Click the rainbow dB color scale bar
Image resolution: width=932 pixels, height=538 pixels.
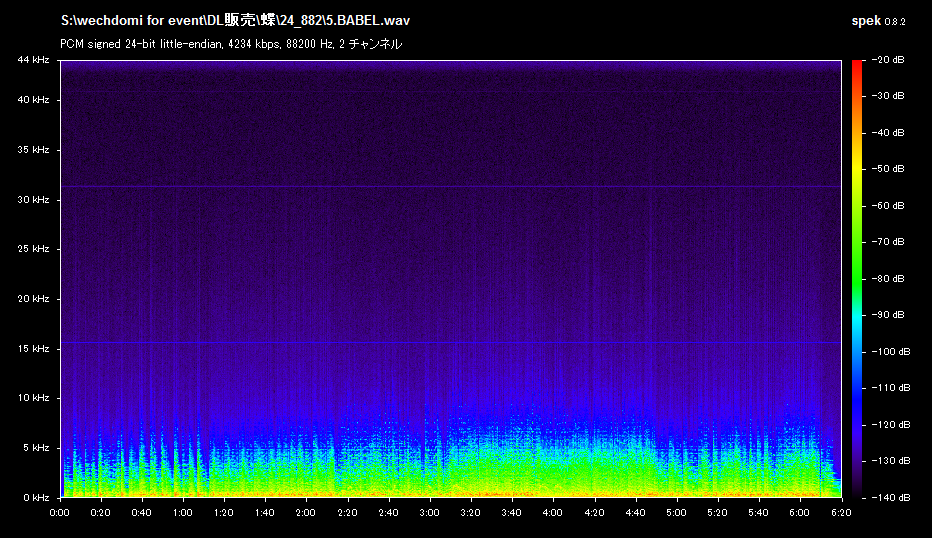click(857, 278)
